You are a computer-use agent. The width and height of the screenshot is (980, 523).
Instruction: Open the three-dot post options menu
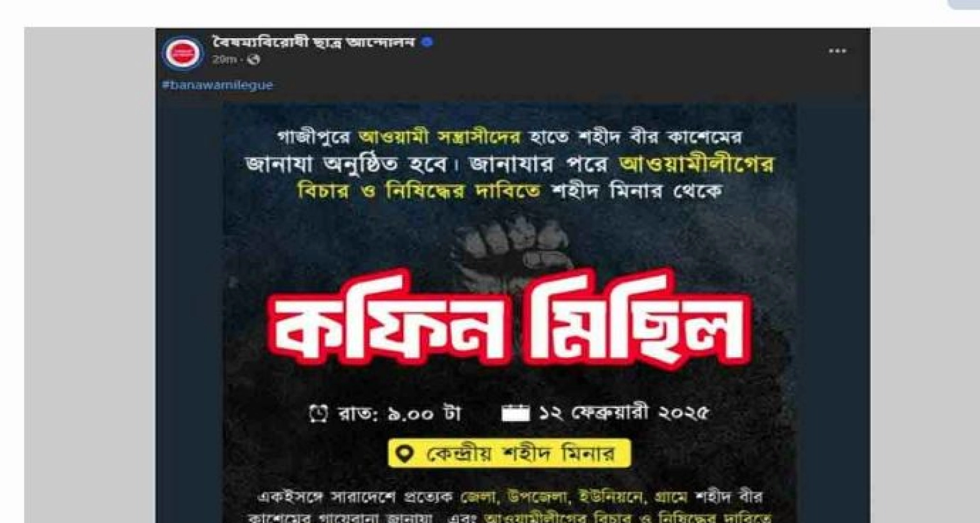click(837, 51)
